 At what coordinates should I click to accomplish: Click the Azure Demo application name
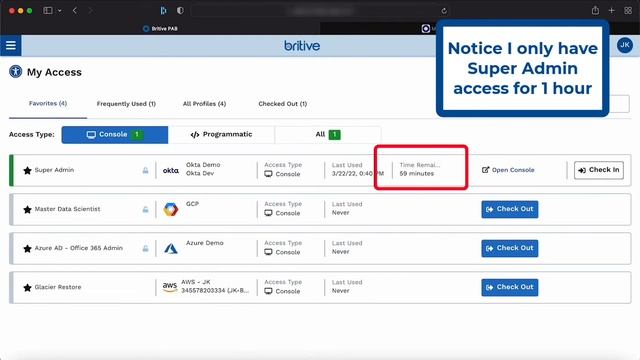point(204,243)
